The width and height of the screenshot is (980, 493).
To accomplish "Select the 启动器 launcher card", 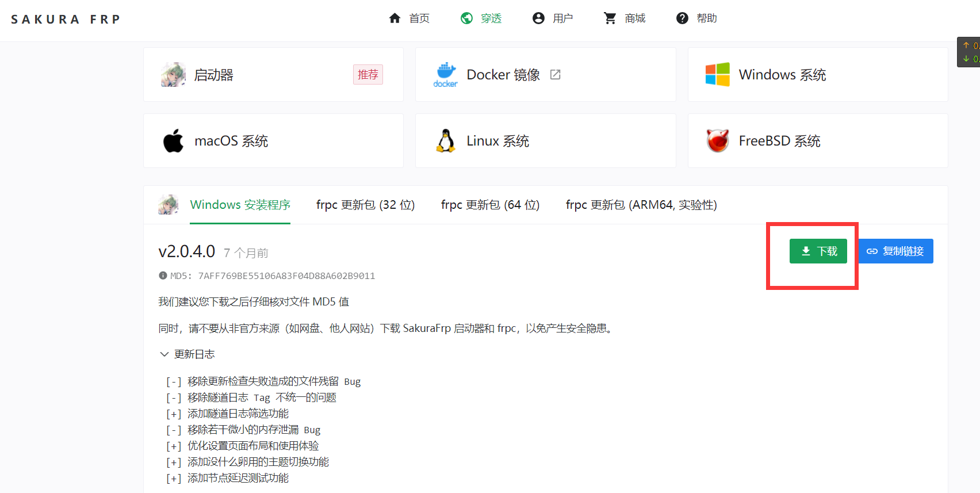I will [273, 75].
